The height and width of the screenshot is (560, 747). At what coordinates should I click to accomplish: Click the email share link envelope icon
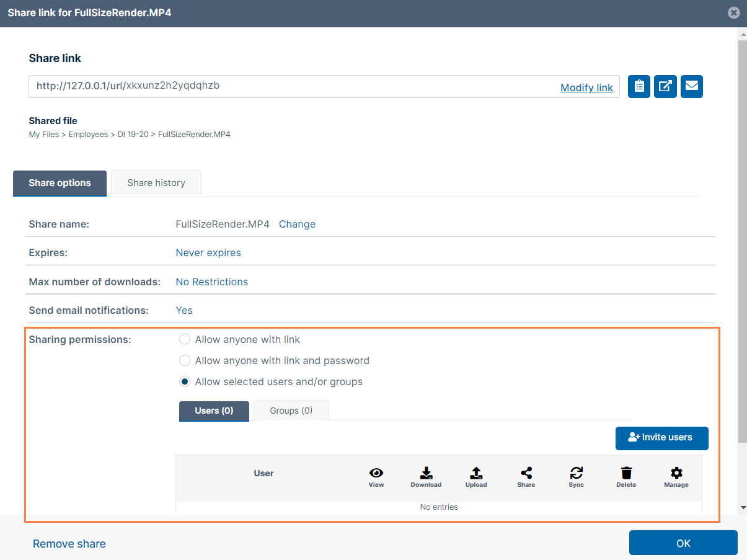[x=692, y=86]
